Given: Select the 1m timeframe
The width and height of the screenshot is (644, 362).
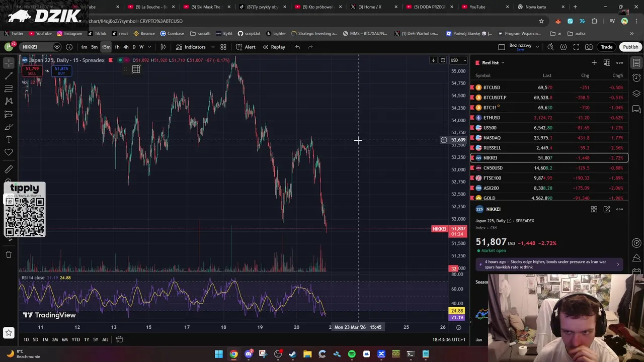Looking at the screenshot, I should point(84,47).
